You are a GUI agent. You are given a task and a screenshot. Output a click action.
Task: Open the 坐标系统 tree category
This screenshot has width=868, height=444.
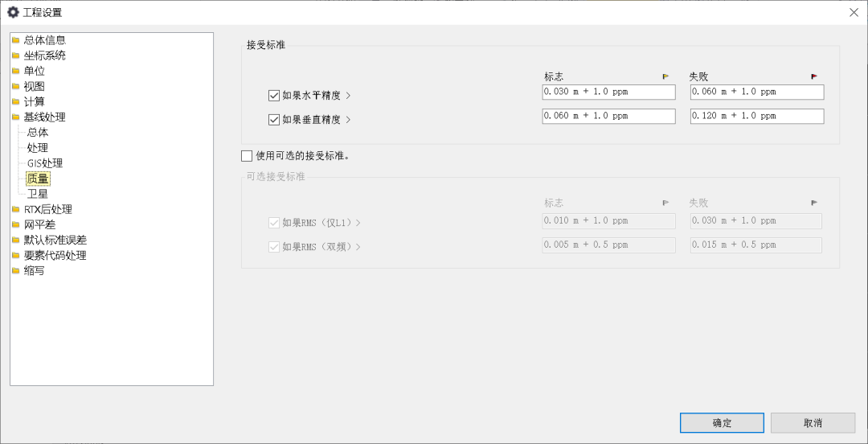coord(45,56)
